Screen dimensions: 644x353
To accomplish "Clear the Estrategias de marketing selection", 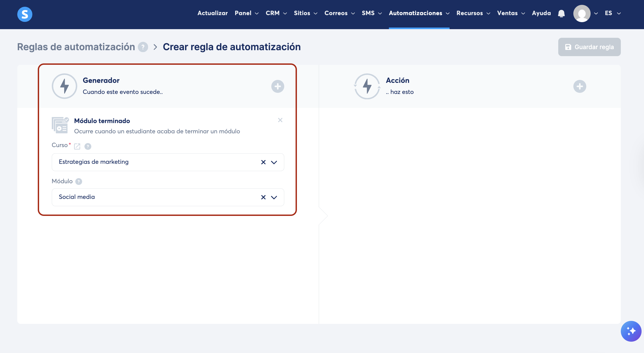I will coord(263,162).
